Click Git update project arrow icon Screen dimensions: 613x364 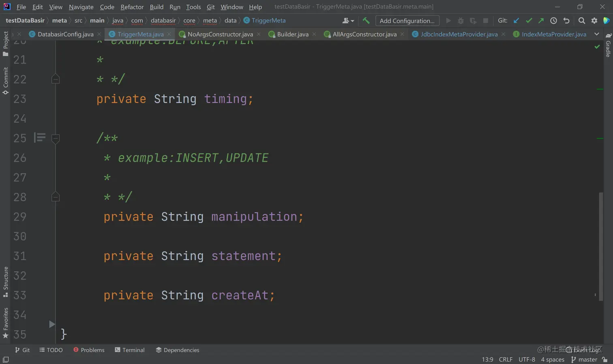coord(516,21)
